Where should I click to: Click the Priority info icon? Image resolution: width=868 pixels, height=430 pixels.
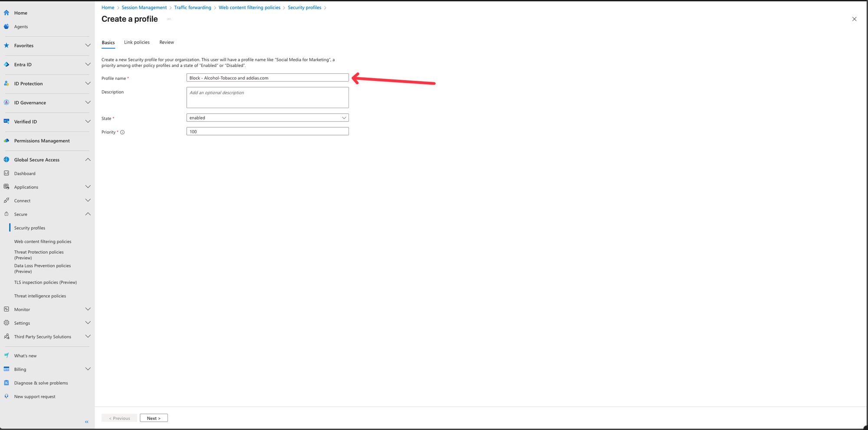(x=122, y=132)
